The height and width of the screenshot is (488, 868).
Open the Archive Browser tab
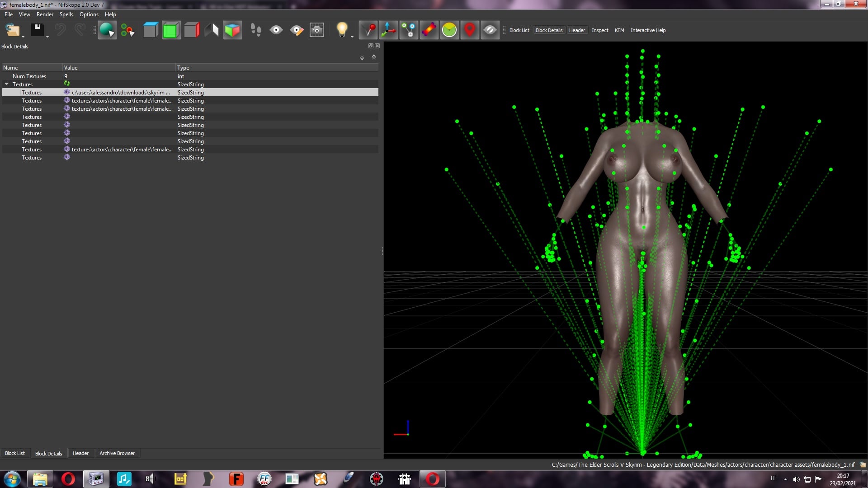tap(117, 453)
